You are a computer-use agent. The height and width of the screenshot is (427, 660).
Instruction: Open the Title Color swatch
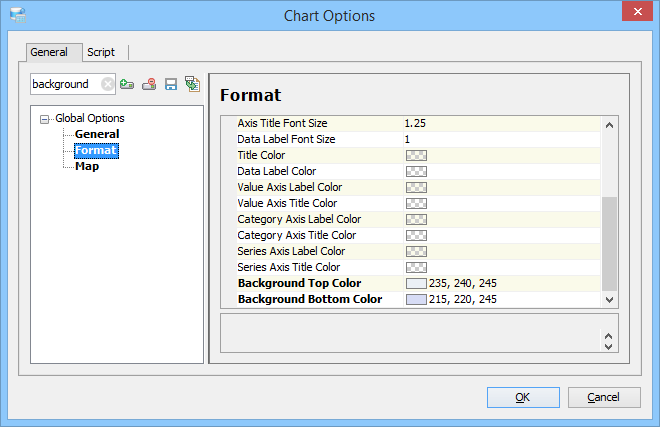point(416,156)
